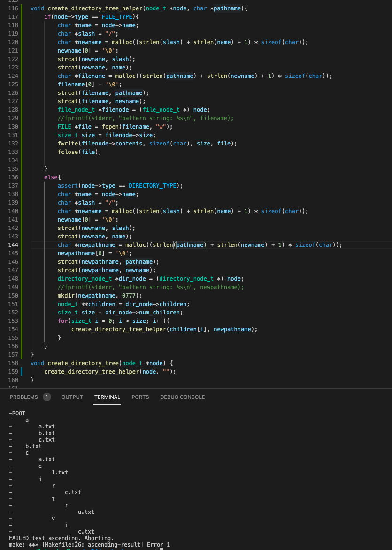Click the Makefile:26 reference in the terminal
The image size is (392, 550).
tap(62, 545)
